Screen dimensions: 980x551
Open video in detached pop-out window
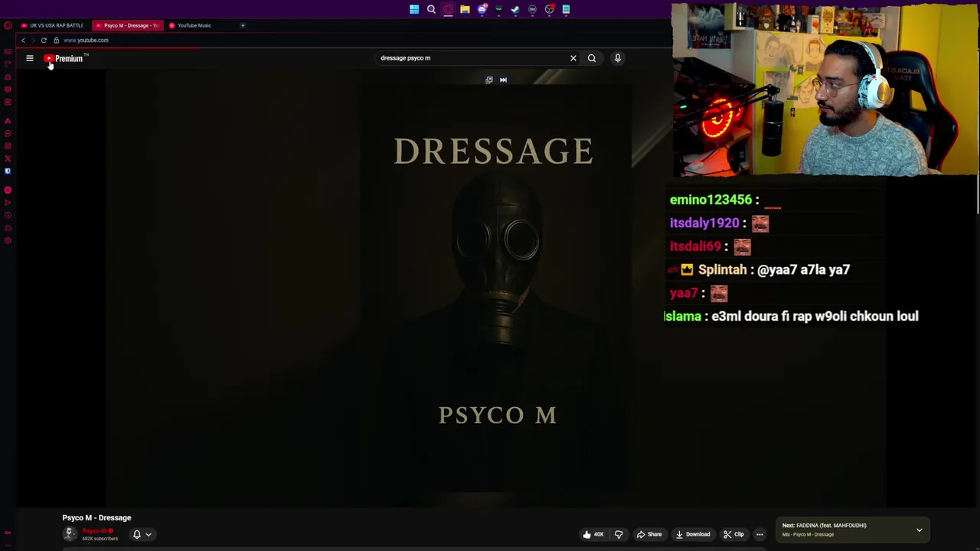(x=489, y=80)
